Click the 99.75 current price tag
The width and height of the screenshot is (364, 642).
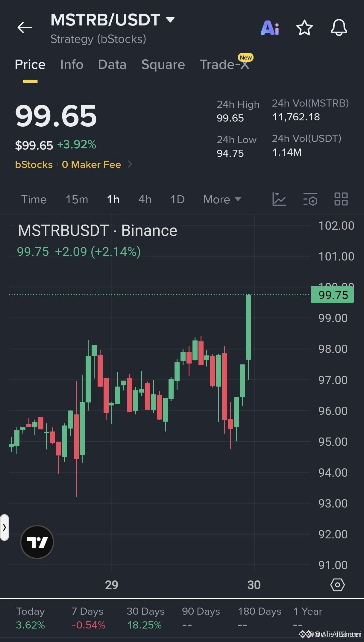click(333, 295)
